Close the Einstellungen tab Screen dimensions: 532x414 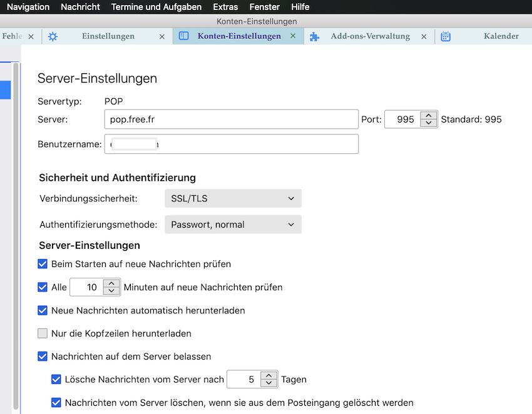[x=162, y=36]
